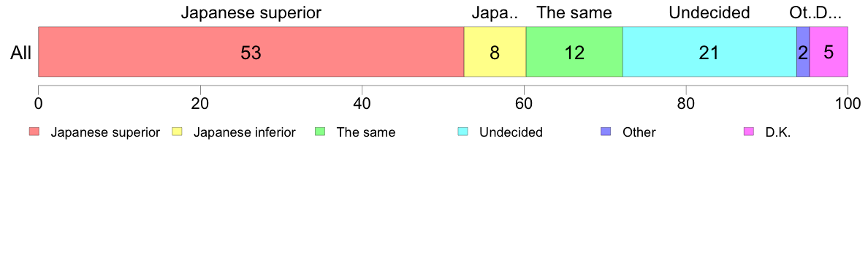Image resolution: width=868 pixels, height=269 pixels.
Task: Select the blue bar segment showing 2
Action: (803, 51)
